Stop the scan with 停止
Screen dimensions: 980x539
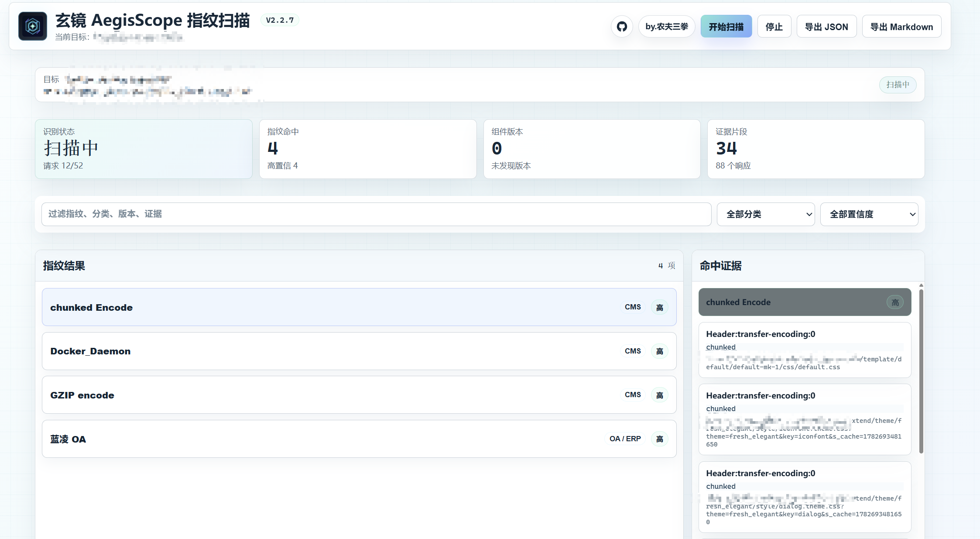pos(774,27)
